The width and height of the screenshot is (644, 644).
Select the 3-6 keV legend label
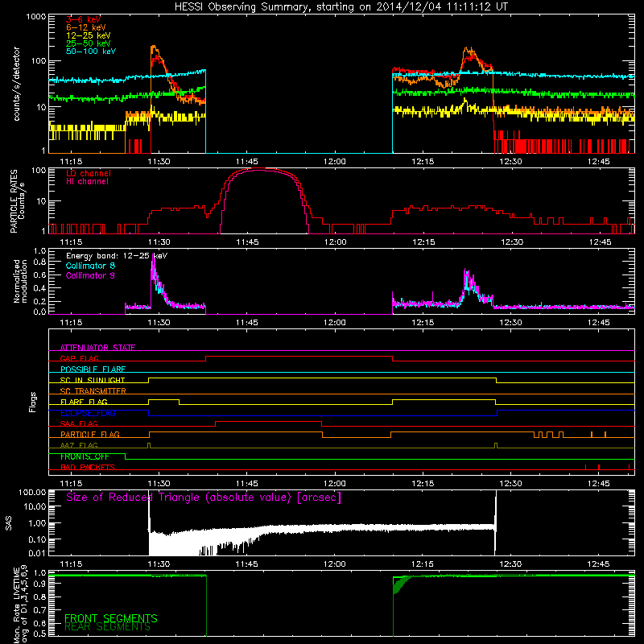click(84, 19)
